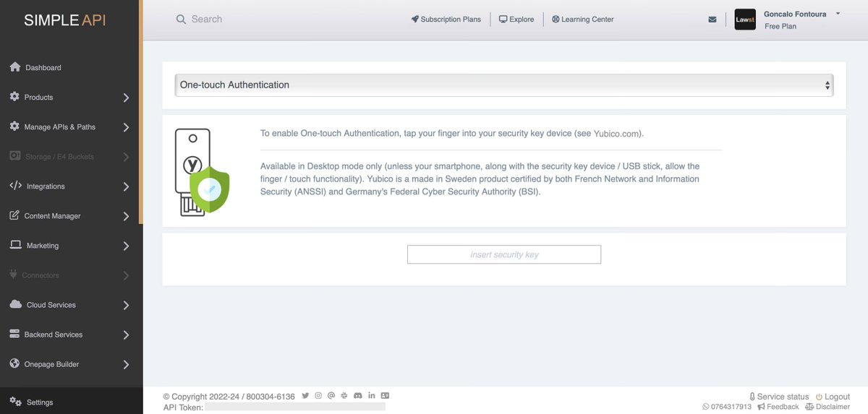Open the user menu caret beside Goncalo Fontoura
This screenshot has width=868, height=414.
click(838, 13)
